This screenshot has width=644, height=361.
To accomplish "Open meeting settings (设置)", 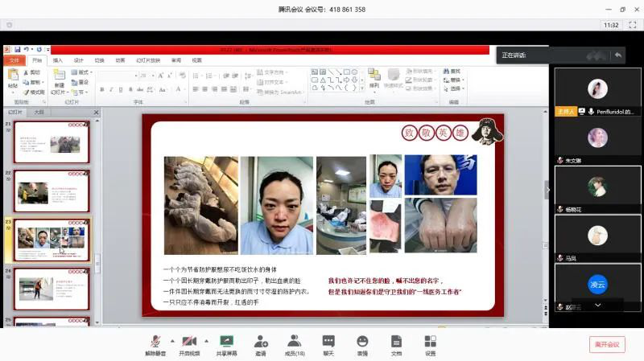I will 430,346.
